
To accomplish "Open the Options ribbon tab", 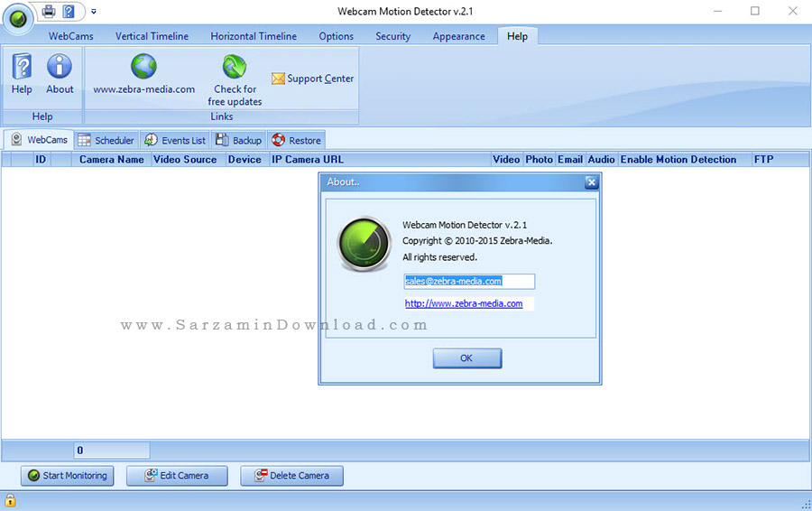I will (337, 36).
